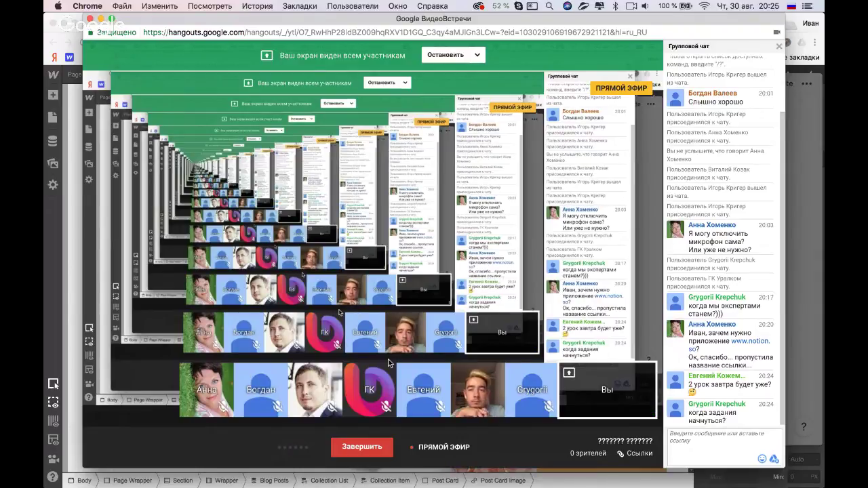Open the Справка menu
The width and height of the screenshot is (868, 488).
(432, 6)
